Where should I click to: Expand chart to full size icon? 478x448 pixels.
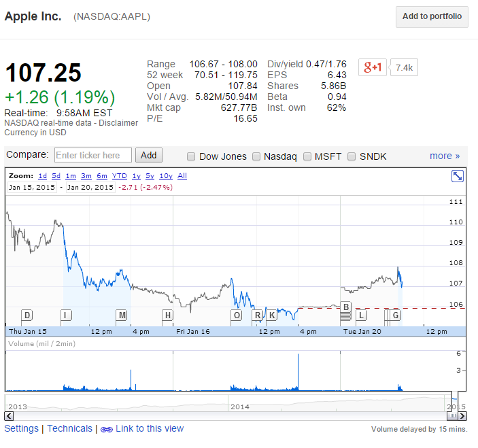click(x=458, y=176)
